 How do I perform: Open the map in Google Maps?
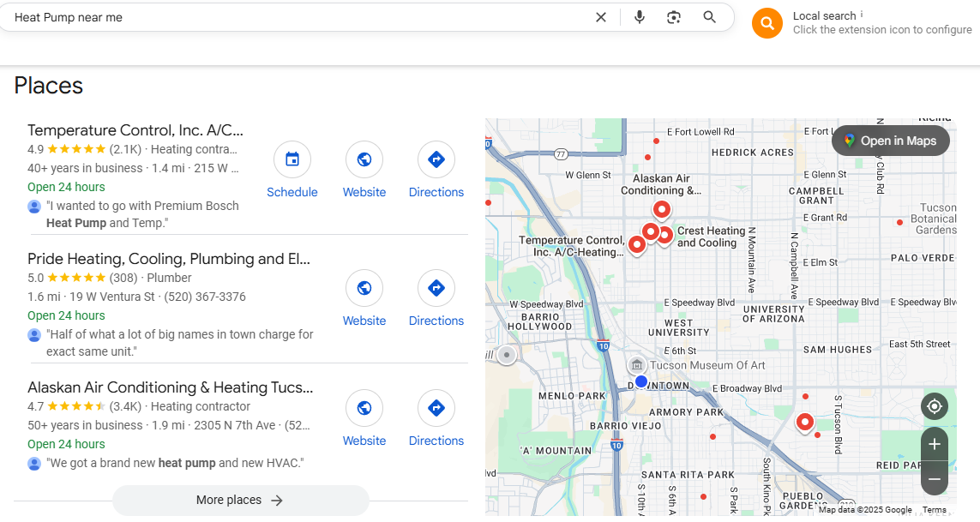pyautogui.click(x=890, y=141)
